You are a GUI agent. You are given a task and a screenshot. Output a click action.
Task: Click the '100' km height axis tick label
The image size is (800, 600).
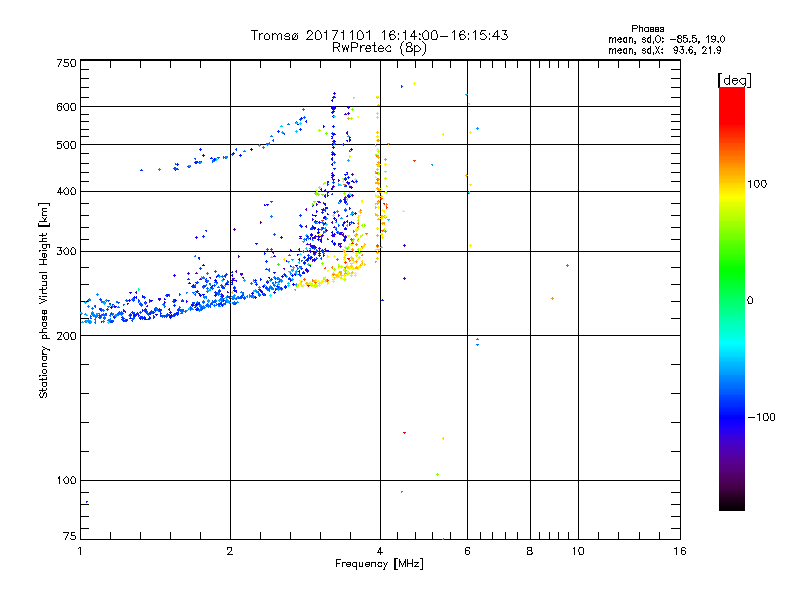click(66, 480)
